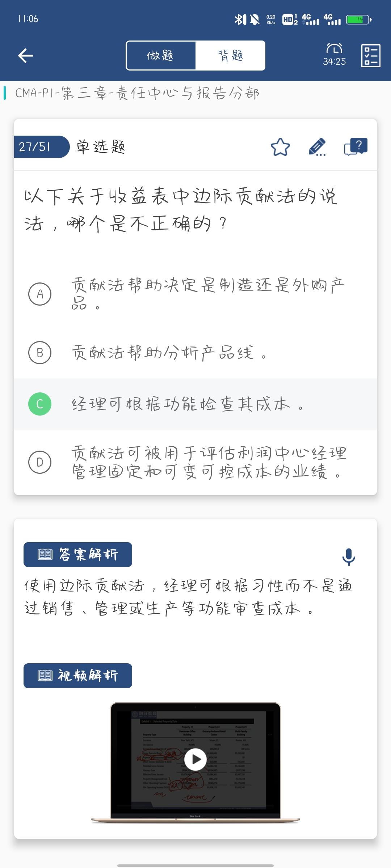Viewport: 391px width, 868px height.
Task: Select answer option A radio button
Action: [40, 294]
